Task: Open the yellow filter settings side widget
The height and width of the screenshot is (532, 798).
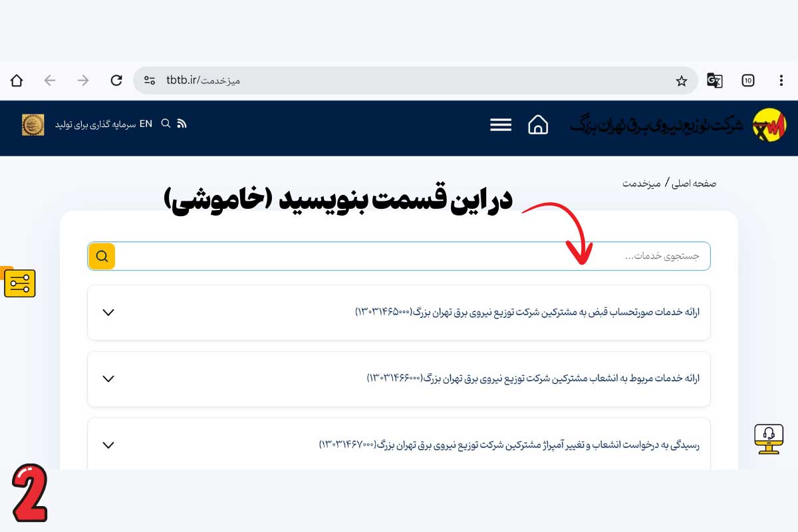Action: pos(19,284)
